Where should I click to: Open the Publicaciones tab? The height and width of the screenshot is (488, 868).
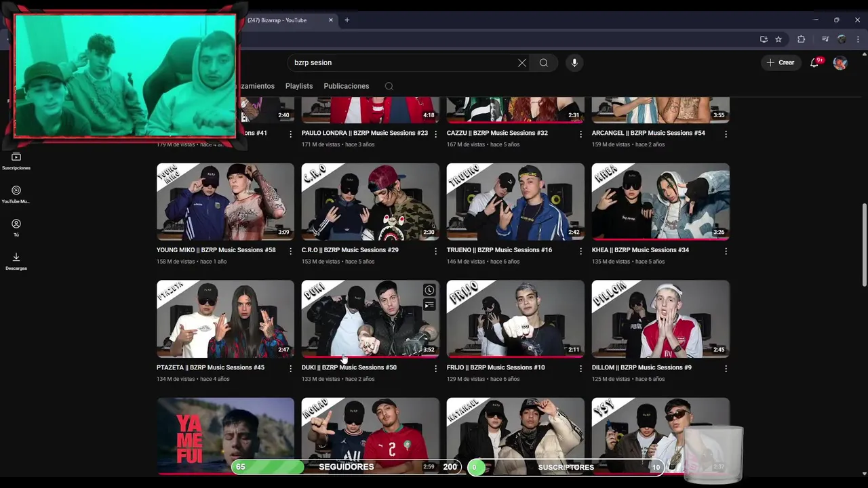(x=347, y=86)
